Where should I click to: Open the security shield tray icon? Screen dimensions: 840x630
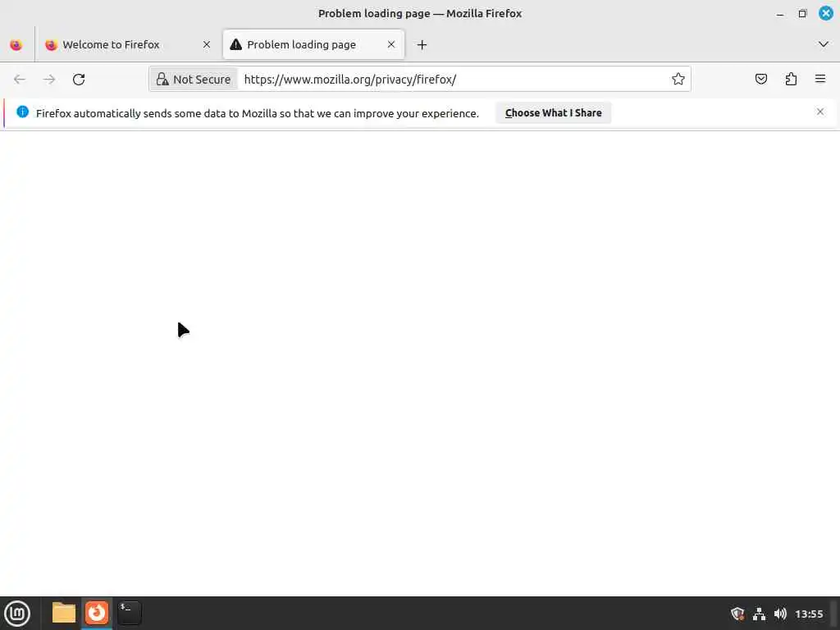pos(737,614)
